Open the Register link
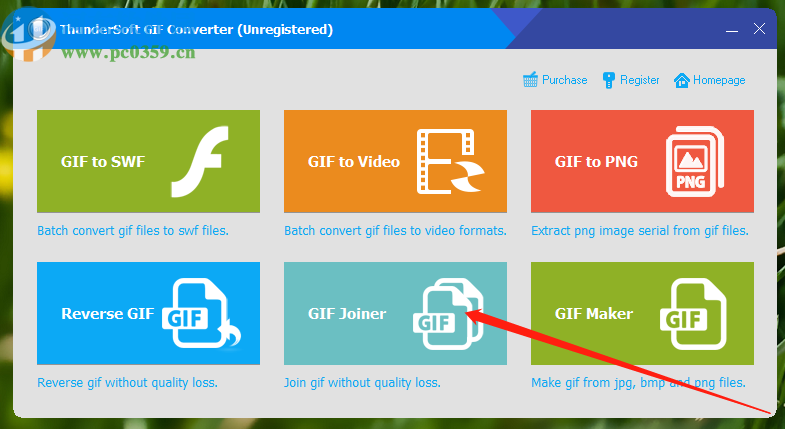 [x=639, y=80]
